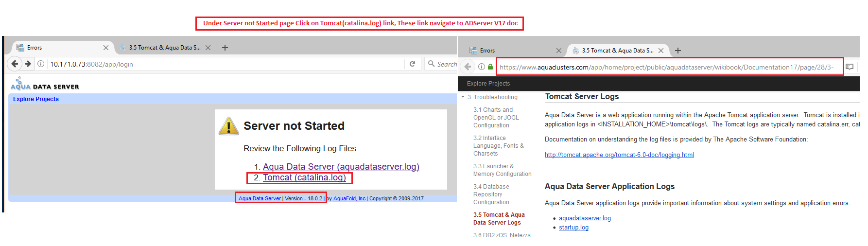Select the 3.5 Tomcat tab in the right browser
This screenshot has height=246, width=868.
618,51
